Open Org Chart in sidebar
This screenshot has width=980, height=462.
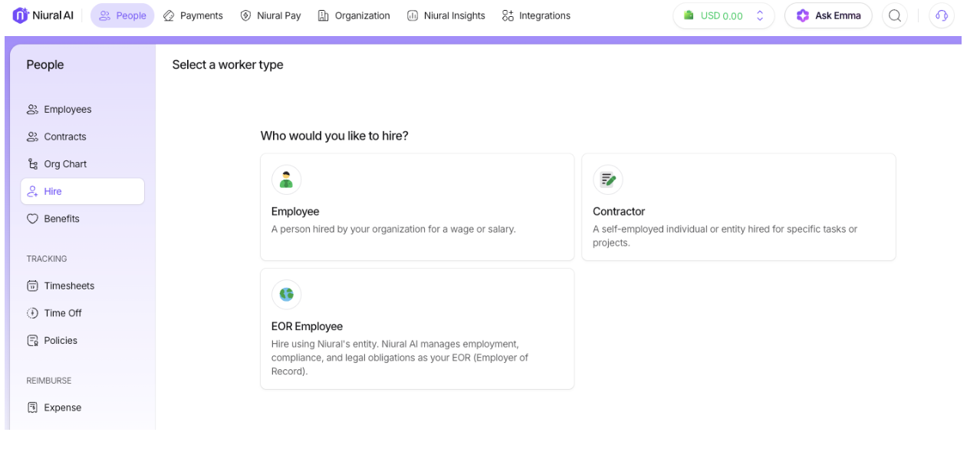[64, 164]
